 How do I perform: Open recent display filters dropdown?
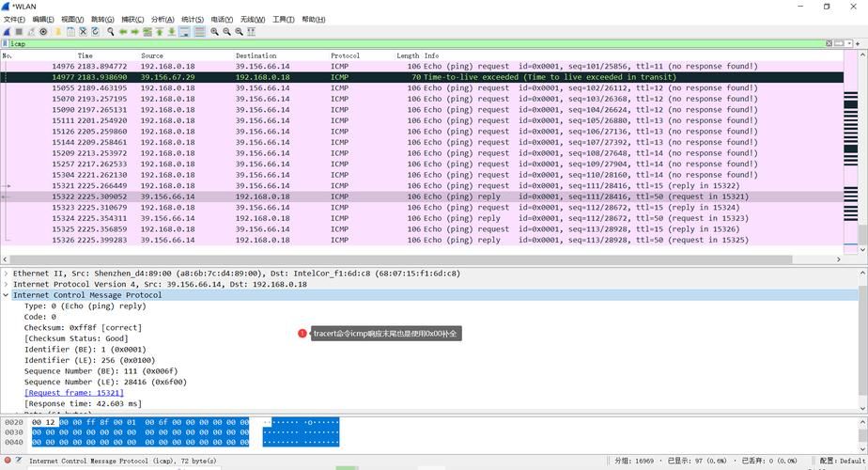pyautogui.click(x=847, y=43)
